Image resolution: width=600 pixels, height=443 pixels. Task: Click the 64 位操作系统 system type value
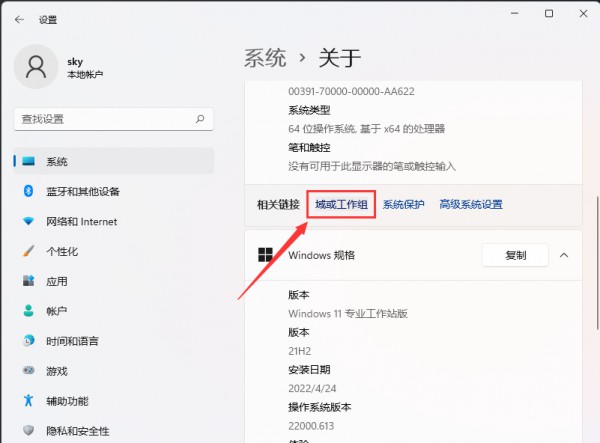pos(366,129)
